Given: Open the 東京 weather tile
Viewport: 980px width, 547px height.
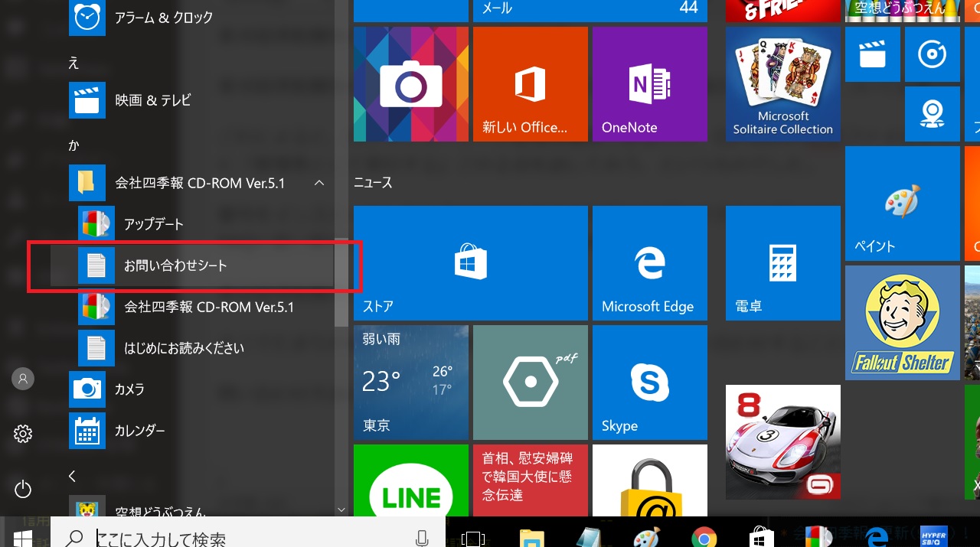Looking at the screenshot, I should click(x=411, y=383).
